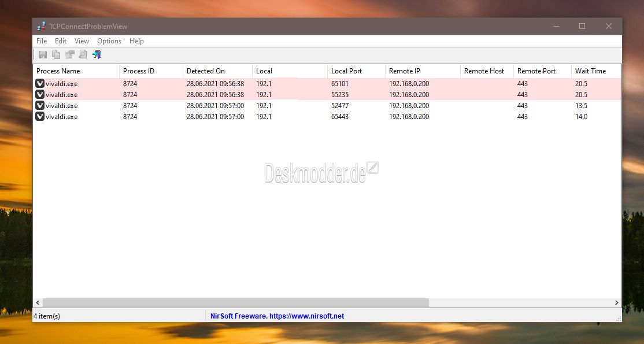
Task: Open the File menu
Action: pos(42,40)
